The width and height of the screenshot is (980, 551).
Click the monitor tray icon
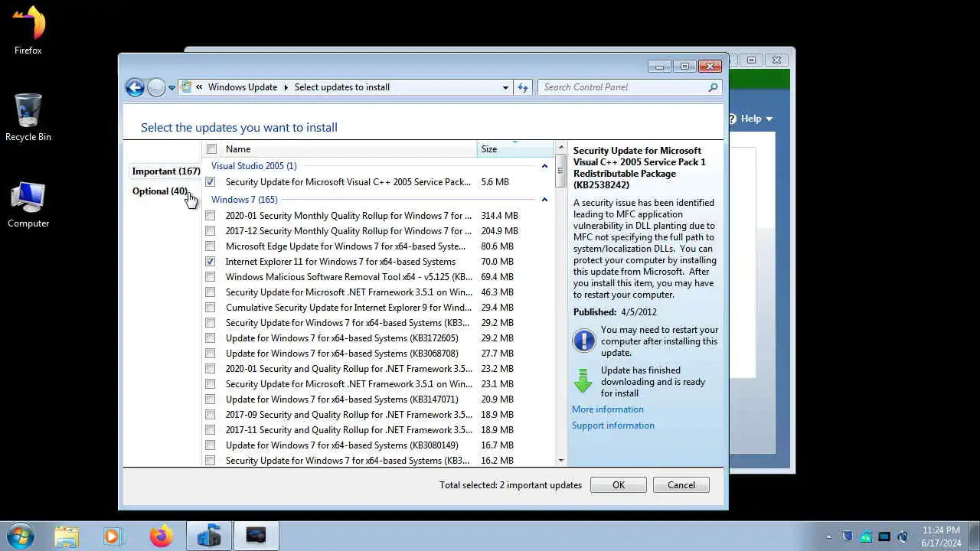click(884, 536)
